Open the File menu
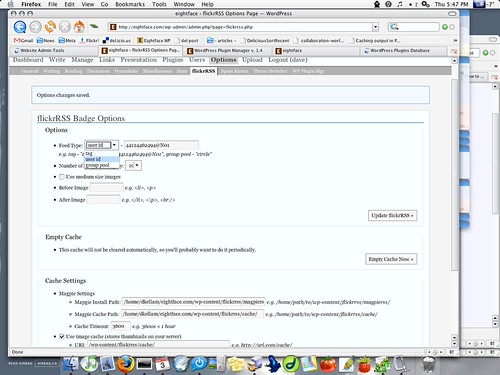Viewport: 500px width, 375px height. [x=53, y=4]
